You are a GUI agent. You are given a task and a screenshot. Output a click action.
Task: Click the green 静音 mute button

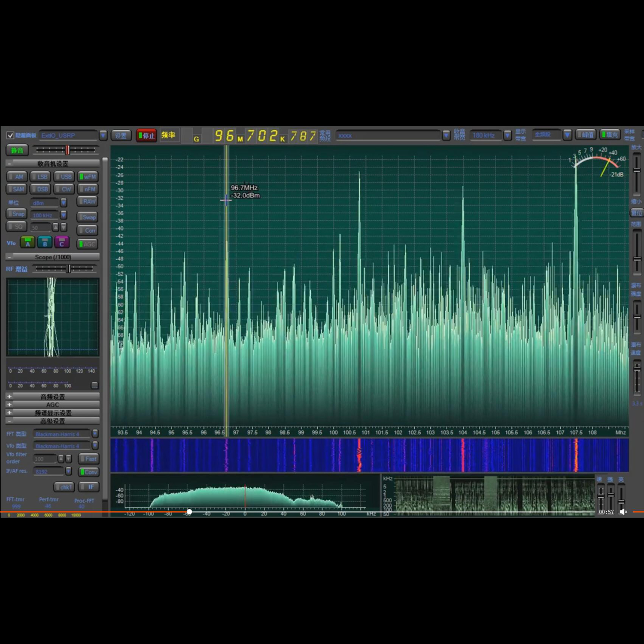(17, 150)
